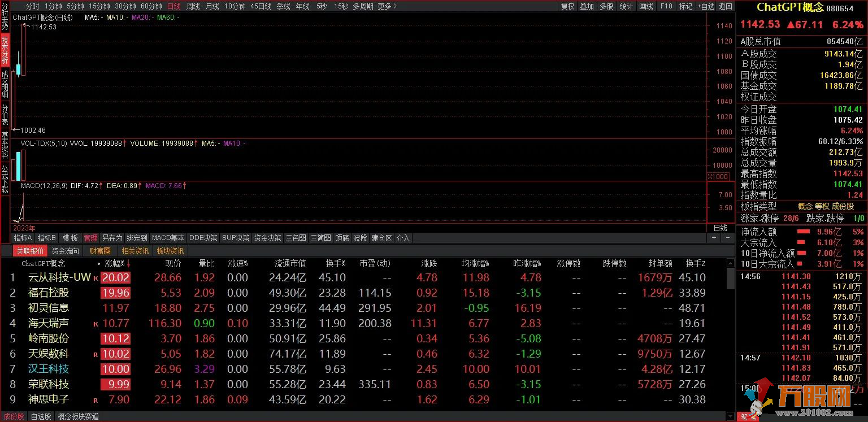The image size is (868, 422).
Task: Expand the 更多 periods menu
Action: tap(387, 6)
